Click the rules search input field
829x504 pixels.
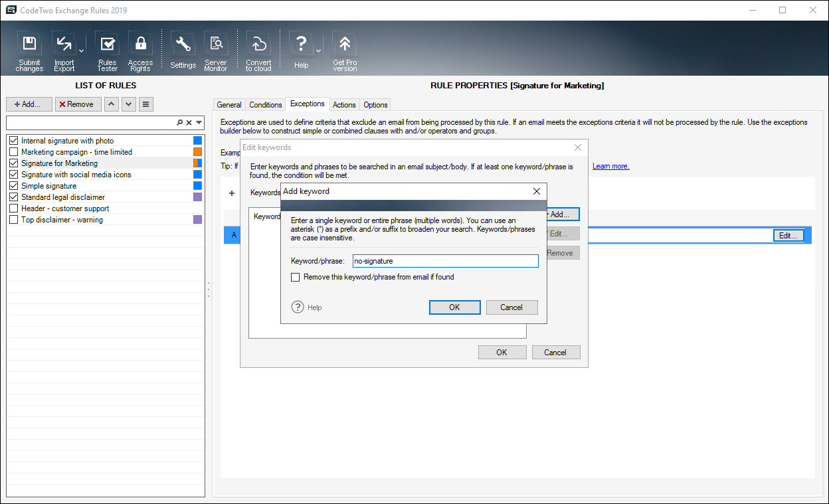(91, 123)
